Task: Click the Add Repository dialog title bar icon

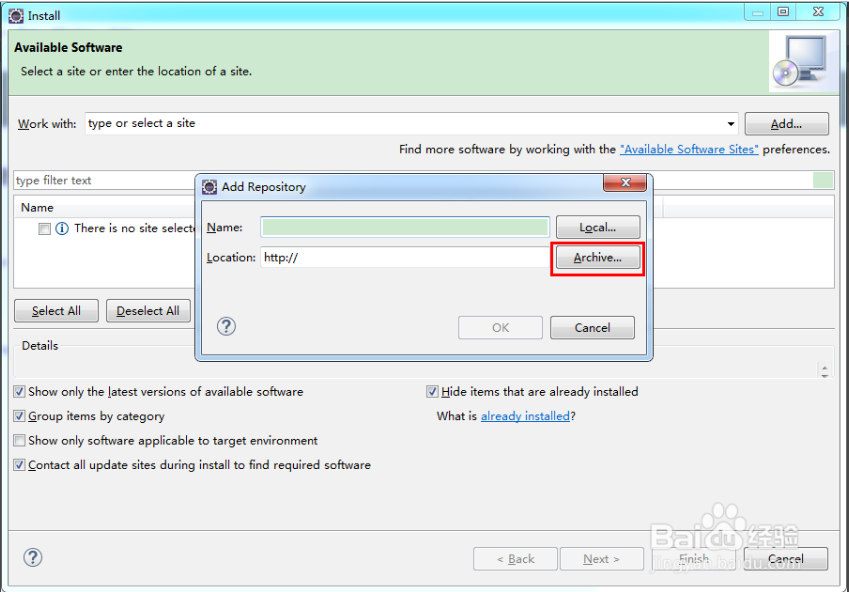Action: point(209,186)
